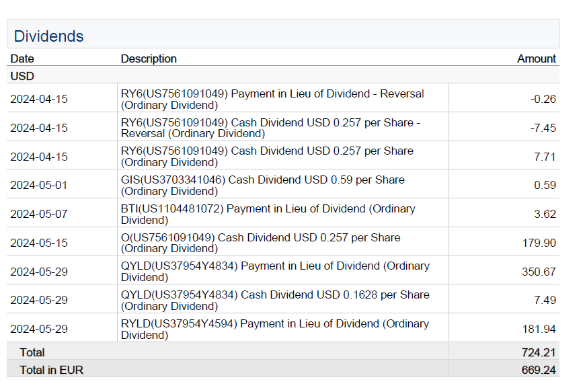The image size is (581, 392).
Task: Click the Total in EUR label
Action: click(52, 370)
